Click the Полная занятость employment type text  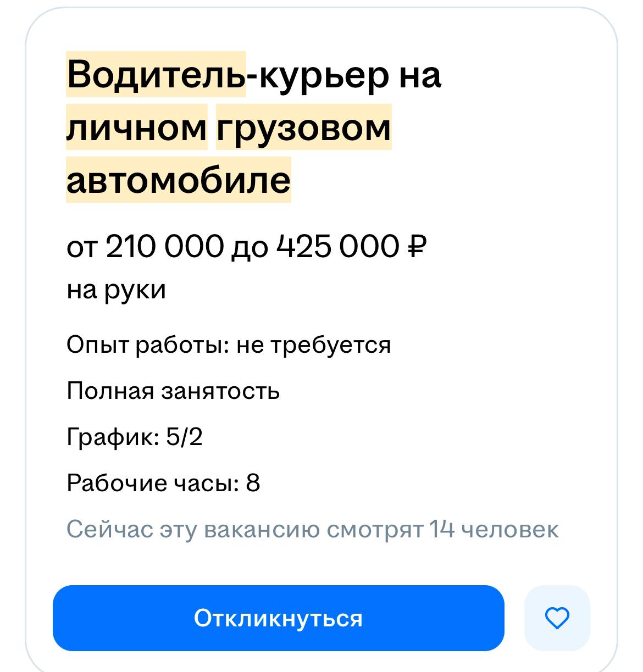(x=173, y=391)
